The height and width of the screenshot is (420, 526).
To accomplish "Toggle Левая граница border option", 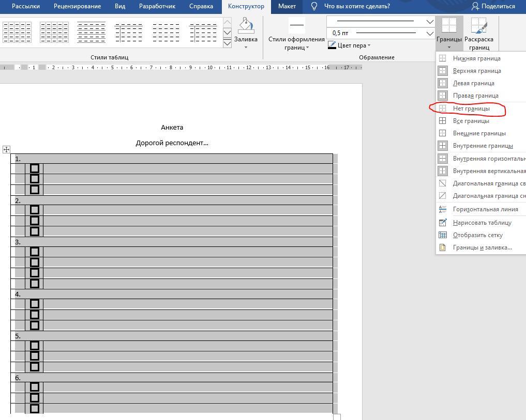I will click(480, 83).
